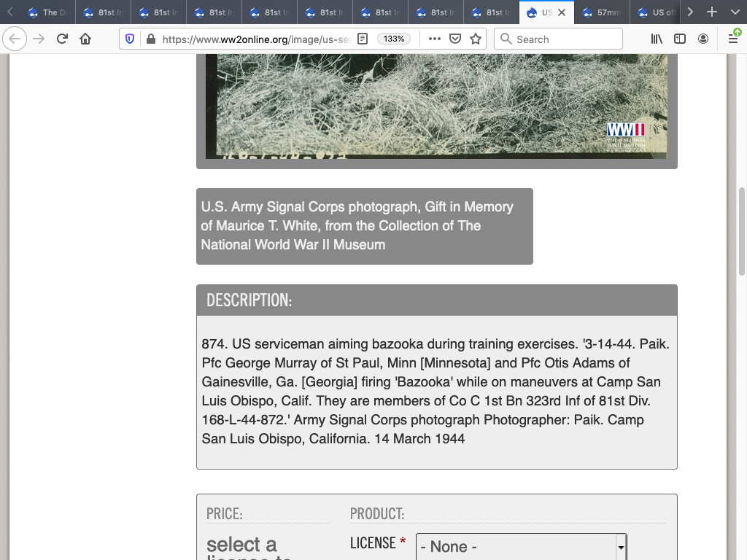Reload the current page
Viewport: 747px width, 560px height.
(62, 39)
